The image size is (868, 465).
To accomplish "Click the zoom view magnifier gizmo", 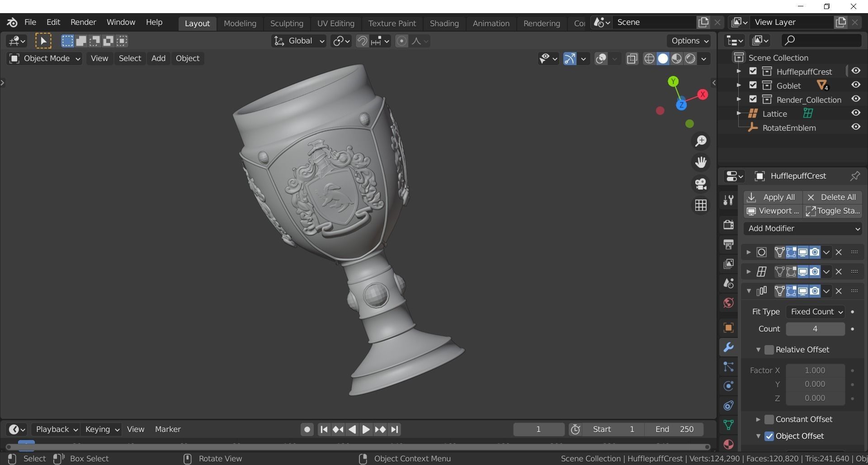I will [x=701, y=141].
